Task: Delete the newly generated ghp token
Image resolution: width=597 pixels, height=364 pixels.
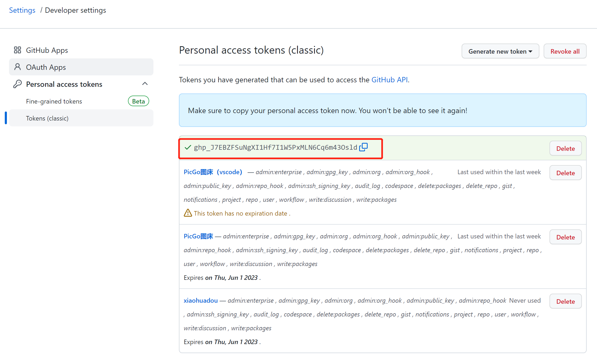Action: click(x=565, y=148)
